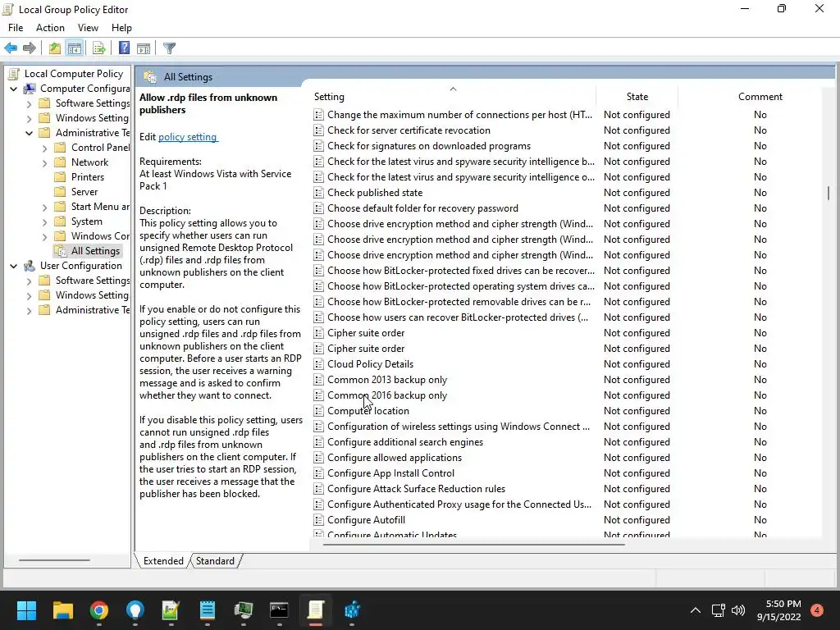Open the Help menu
840x630 pixels.
(121, 28)
